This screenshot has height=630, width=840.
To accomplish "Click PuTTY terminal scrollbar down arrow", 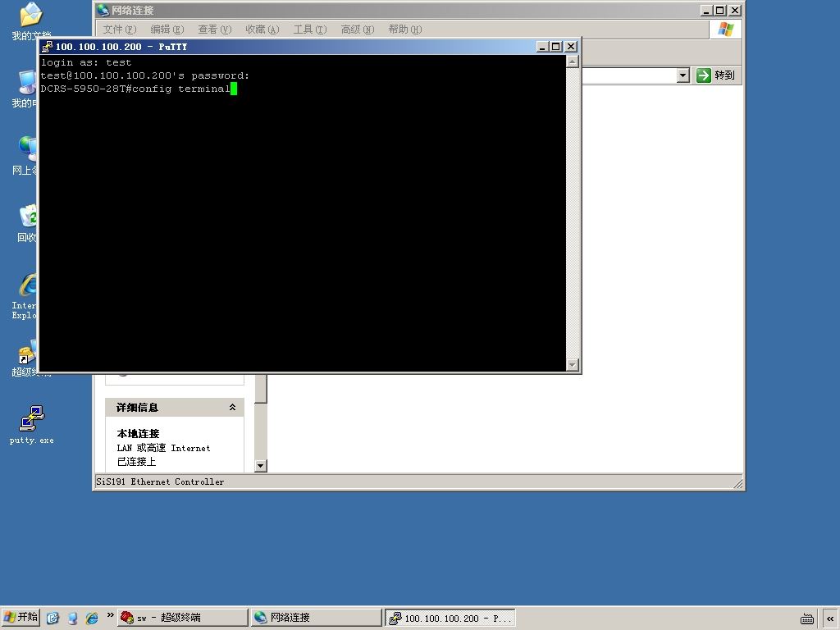I will tap(572, 365).
